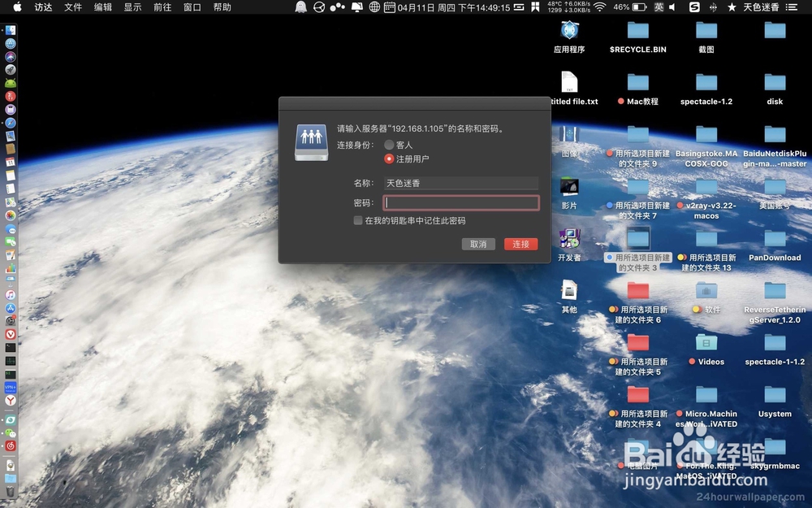This screenshot has width=812, height=508.
Task: Open the 窗口 menu
Action: pyautogui.click(x=191, y=7)
